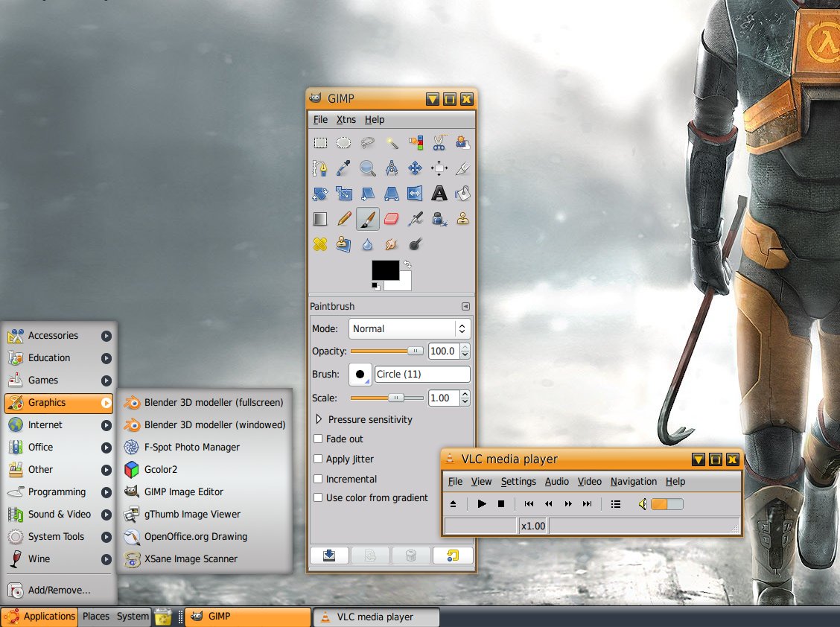
Task: Expand the Pressure sensitivity section
Action: [319, 419]
